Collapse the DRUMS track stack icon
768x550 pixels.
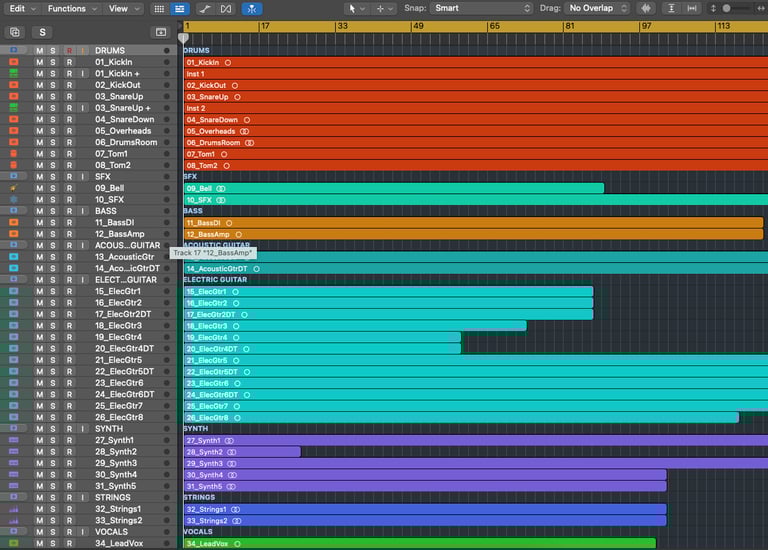[14, 50]
